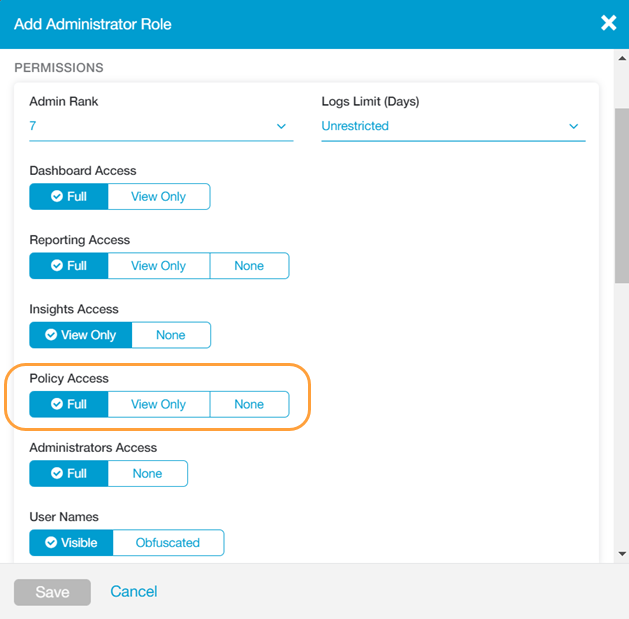Image resolution: width=629 pixels, height=619 pixels.
Task: Select Full for Reporting Access
Action: (x=69, y=266)
